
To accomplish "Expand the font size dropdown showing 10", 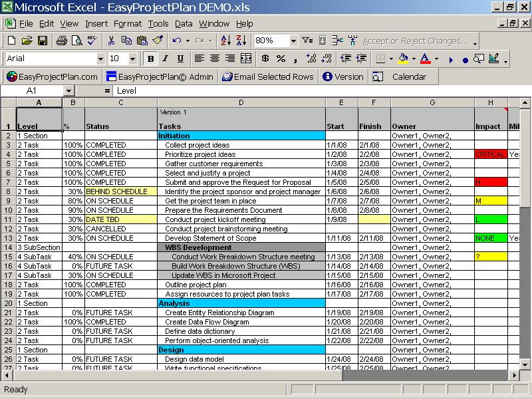I will click(133, 59).
